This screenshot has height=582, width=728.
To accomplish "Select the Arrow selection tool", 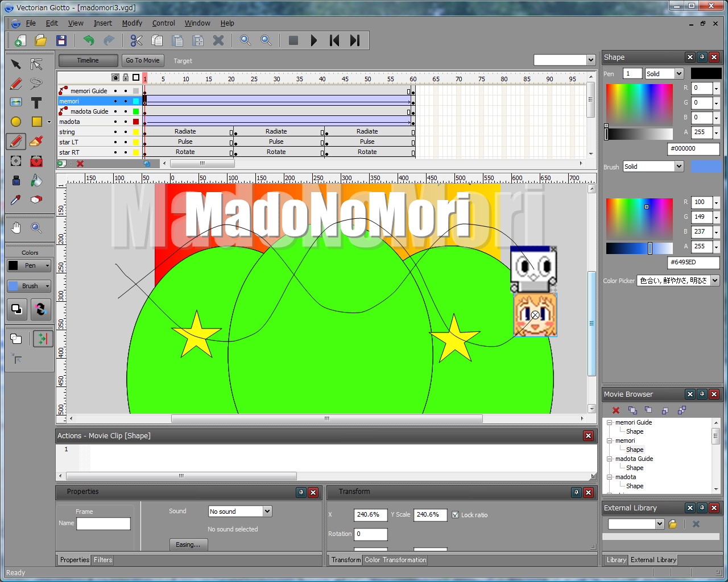I will pyautogui.click(x=16, y=64).
